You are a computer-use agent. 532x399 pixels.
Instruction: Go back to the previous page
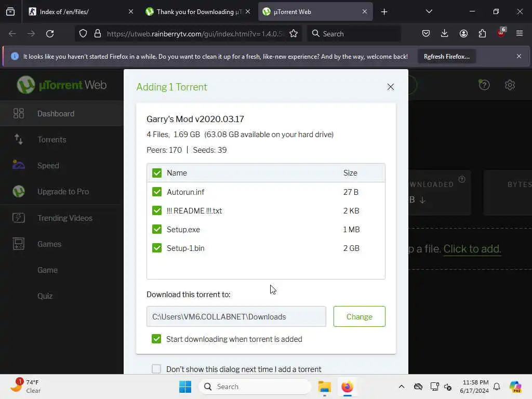point(12,34)
